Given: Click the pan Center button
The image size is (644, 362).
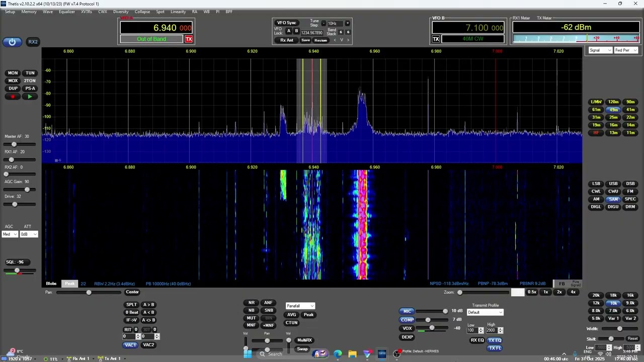Looking at the screenshot, I should tap(132, 292).
